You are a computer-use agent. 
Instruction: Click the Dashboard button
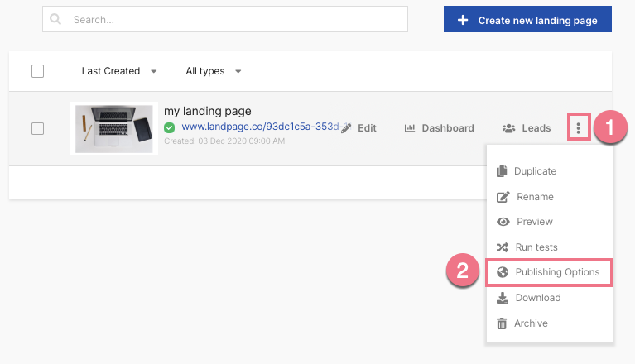(440, 128)
